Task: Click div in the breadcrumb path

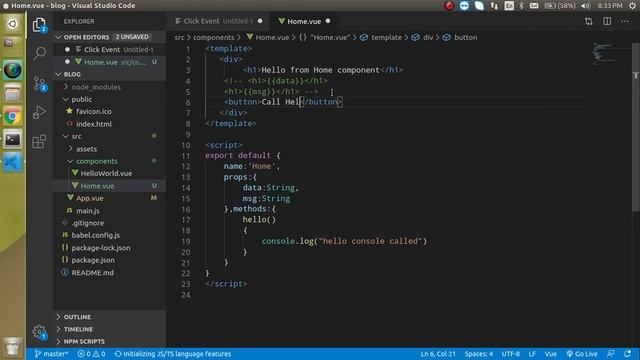Action: click(x=428, y=37)
